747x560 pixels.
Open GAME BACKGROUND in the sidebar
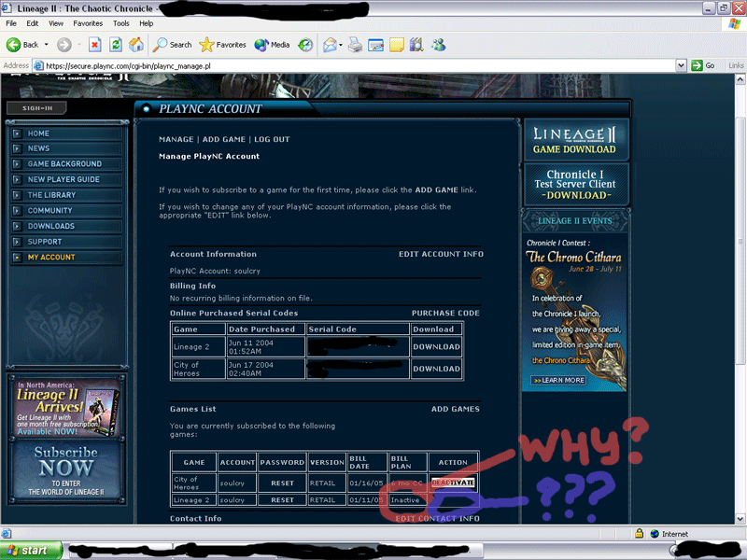point(66,164)
